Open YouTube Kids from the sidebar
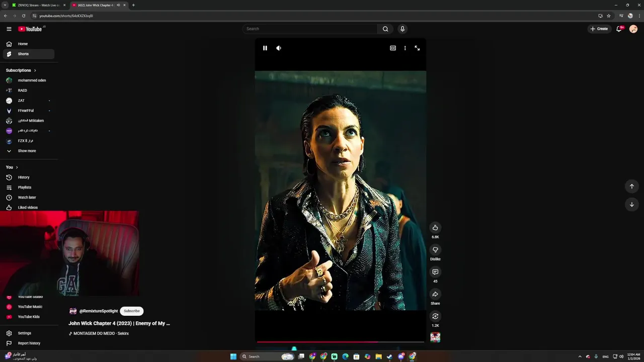 click(29, 317)
